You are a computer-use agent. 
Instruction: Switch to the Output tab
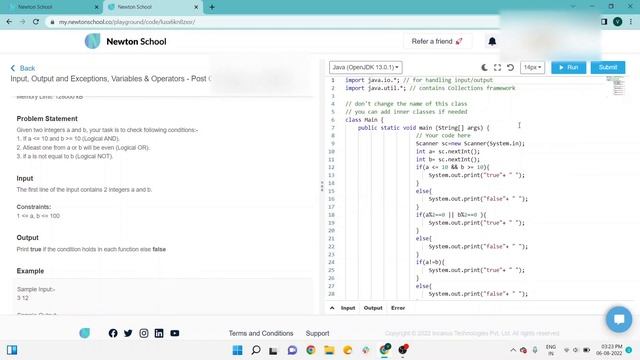(x=373, y=308)
